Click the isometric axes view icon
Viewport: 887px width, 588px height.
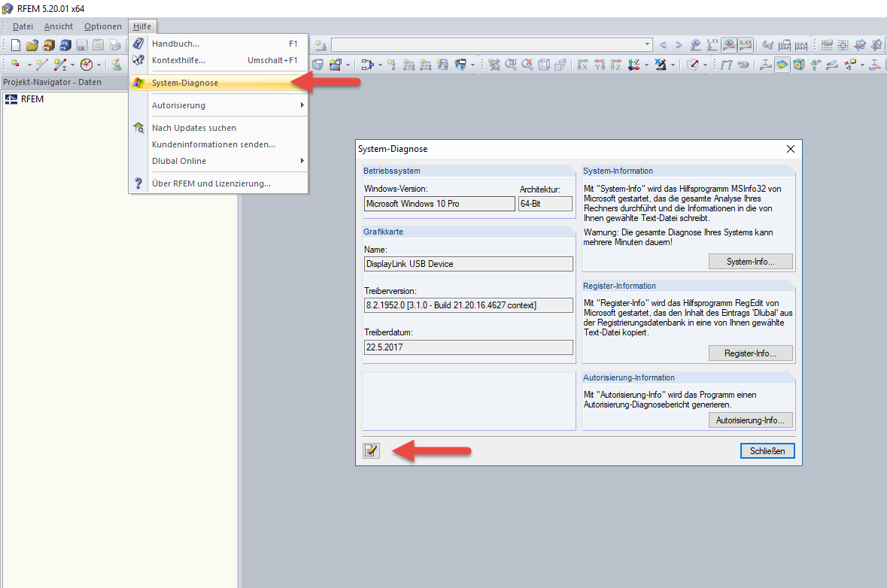point(634,65)
